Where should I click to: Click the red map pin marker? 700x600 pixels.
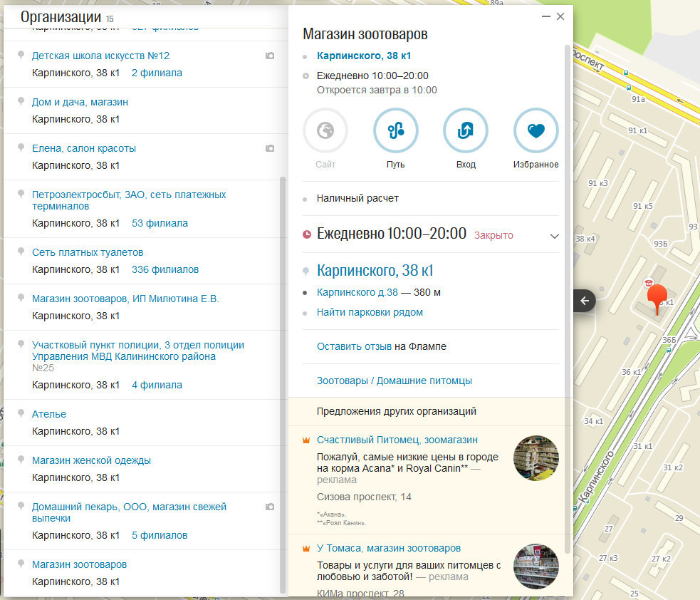656,297
